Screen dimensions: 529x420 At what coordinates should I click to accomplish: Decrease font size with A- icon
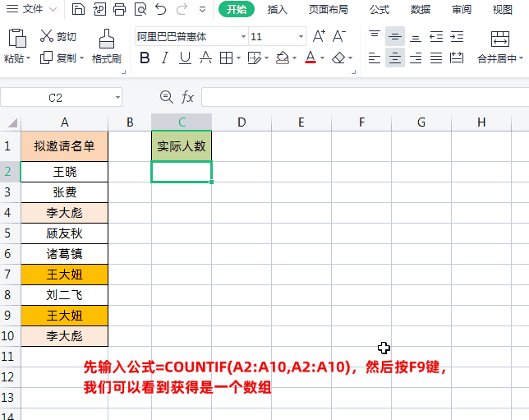pos(339,36)
